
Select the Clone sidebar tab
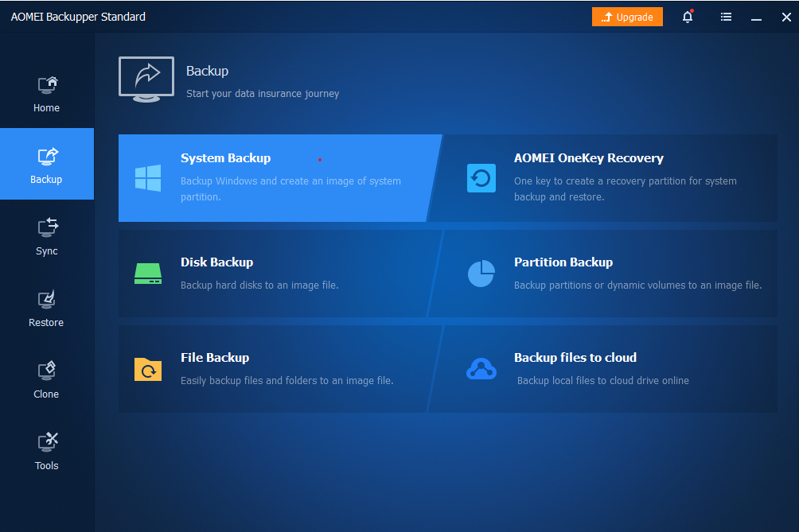(47, 379)
